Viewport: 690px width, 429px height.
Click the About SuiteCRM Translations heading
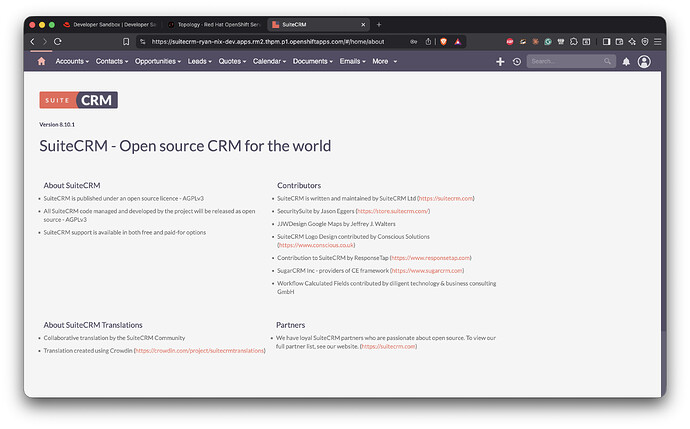[93, 325]
